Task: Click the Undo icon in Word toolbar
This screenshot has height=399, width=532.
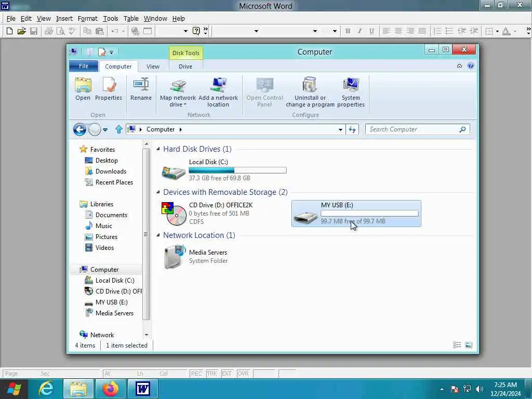Action: (x=115, y=31)
